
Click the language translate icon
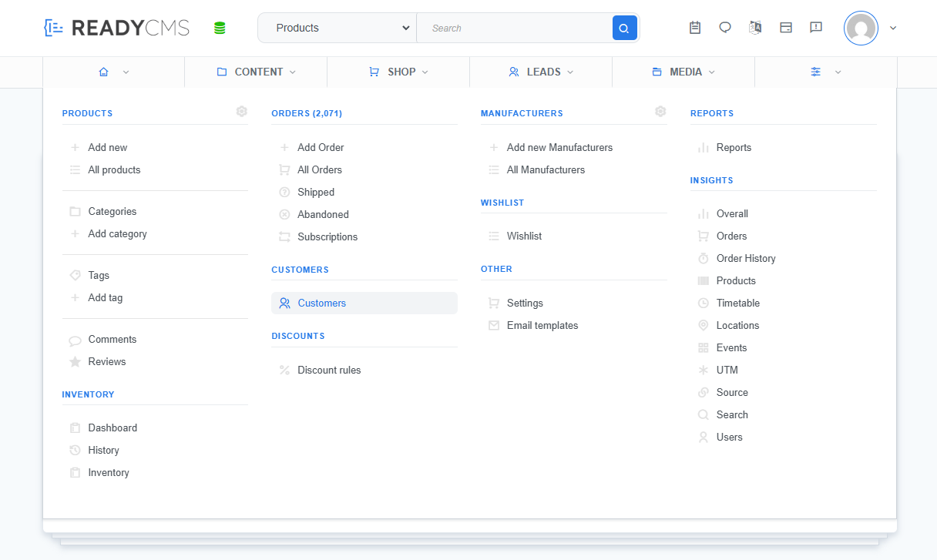coord(755,28)
